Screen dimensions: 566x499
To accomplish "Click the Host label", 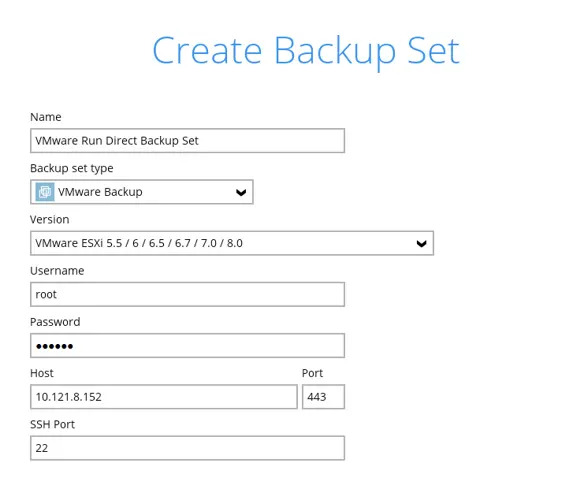I will pyautogui.click(x=42, y=373).
